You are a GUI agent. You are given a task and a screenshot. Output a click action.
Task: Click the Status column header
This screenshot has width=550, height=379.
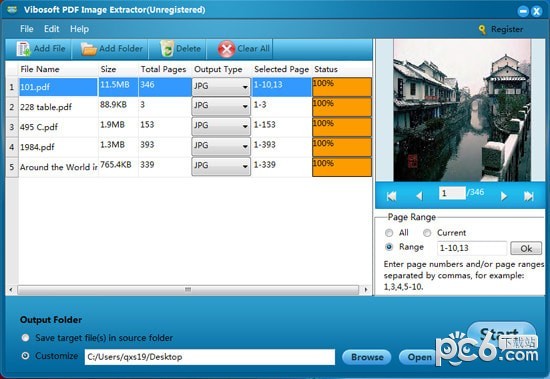[x=326, y=69]
